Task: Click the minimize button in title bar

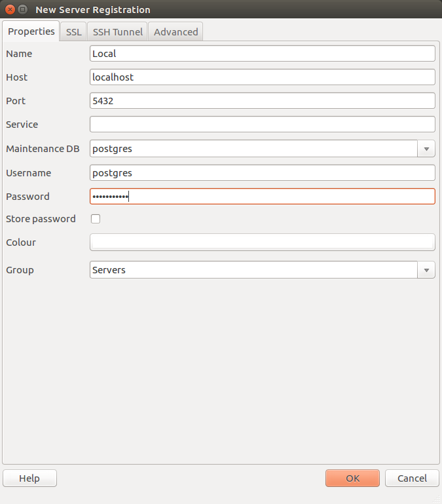Action: pos(23,10)
